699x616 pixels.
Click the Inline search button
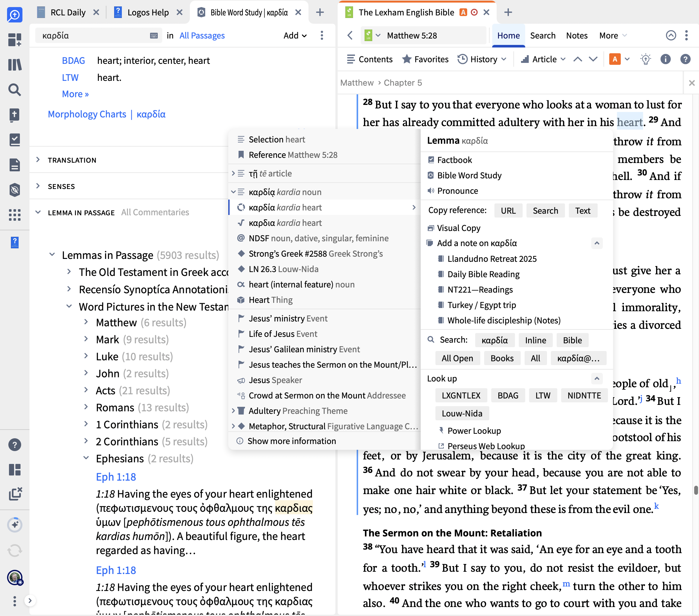(x=535, y=340)
